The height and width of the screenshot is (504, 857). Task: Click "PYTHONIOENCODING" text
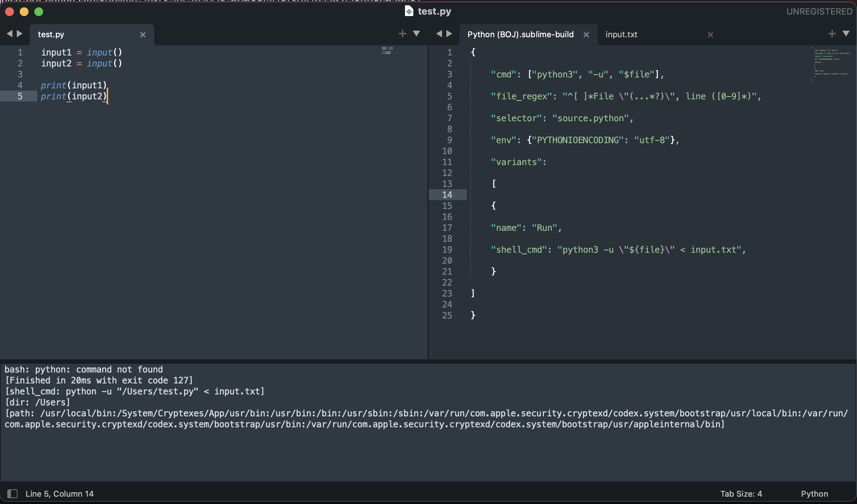coord(578,140)
